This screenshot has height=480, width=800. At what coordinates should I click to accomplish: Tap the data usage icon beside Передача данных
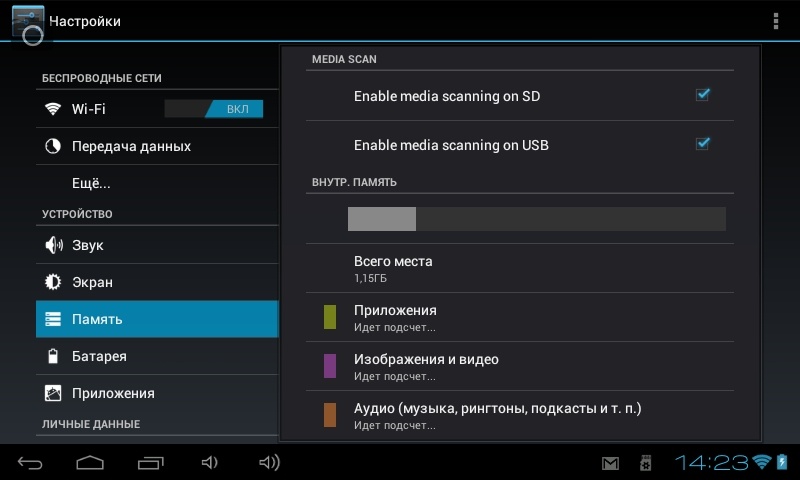tap(53, 146)
